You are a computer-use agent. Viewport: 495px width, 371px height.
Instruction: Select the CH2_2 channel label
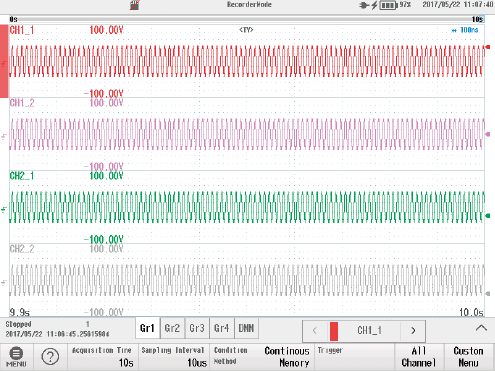coord(22,249)
